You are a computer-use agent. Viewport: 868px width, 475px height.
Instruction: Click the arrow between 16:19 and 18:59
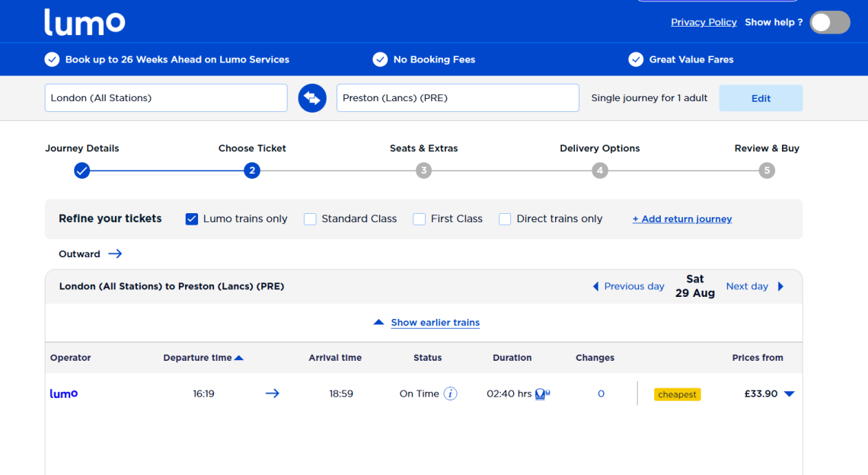pyautogui.click(x=273, y=394)
